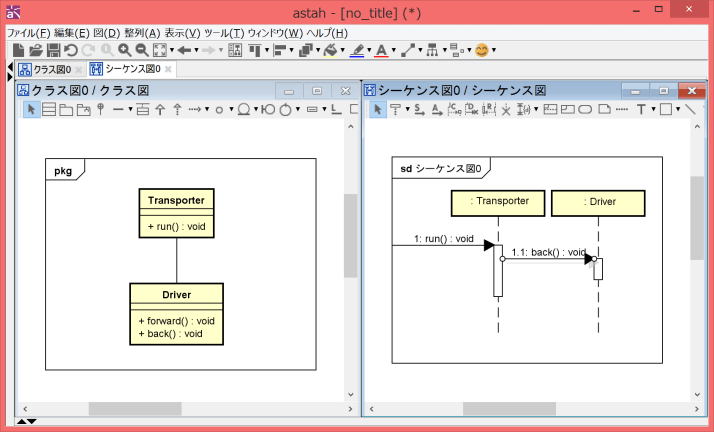Click the Undo arrow icon
This screenshot has width=714, height=432.
[71, 49]
